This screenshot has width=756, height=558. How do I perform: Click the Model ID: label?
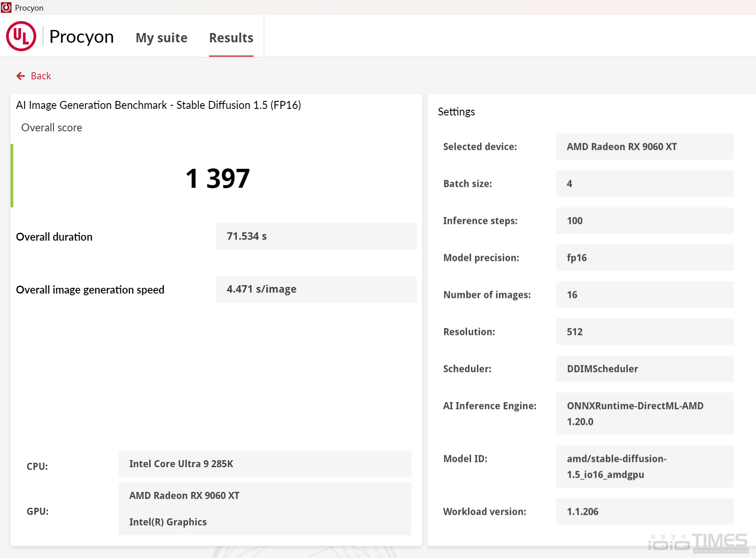pyautogui.click(x=465, y=459)
